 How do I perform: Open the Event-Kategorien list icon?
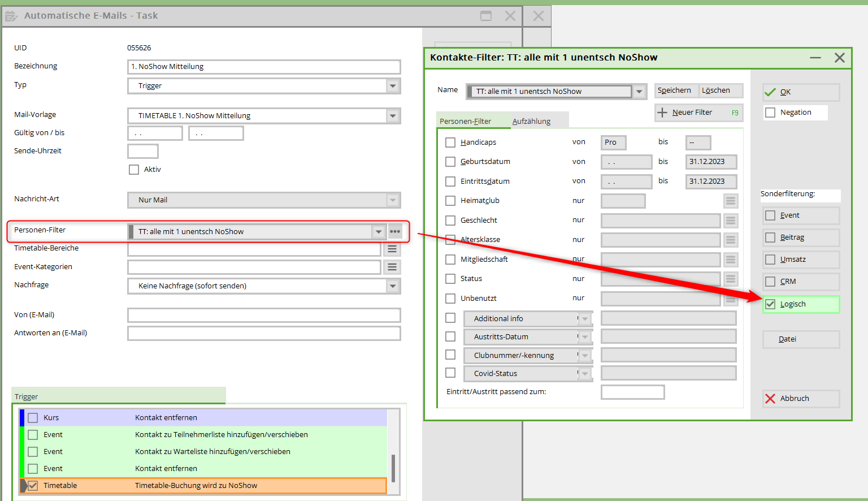(x=392, y=267)
